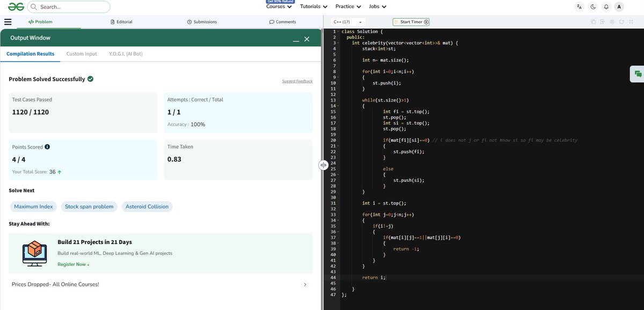Select the Compilation Results tab
Image resolution: width=644 pixels, height=310 pixels.
click(30, 54)
